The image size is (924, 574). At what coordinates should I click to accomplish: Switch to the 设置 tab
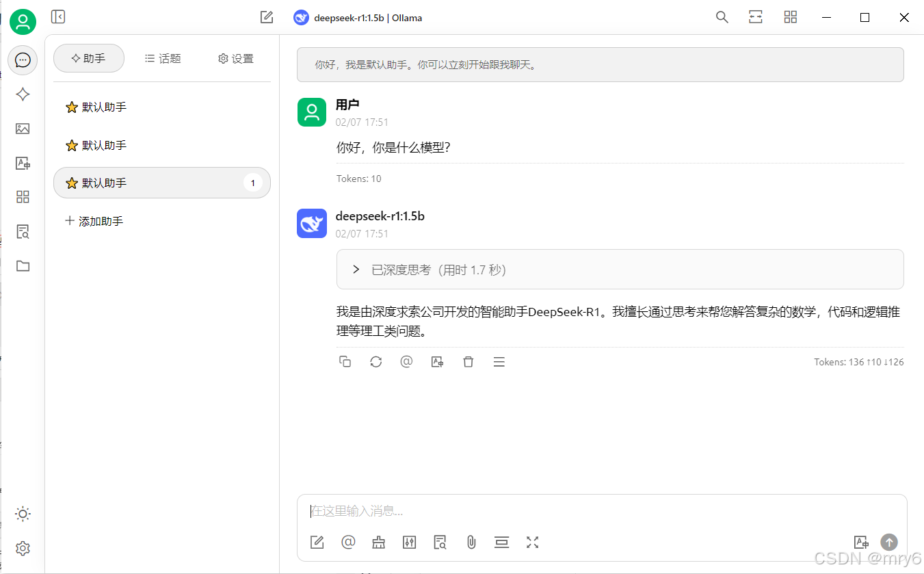(235, 58)
